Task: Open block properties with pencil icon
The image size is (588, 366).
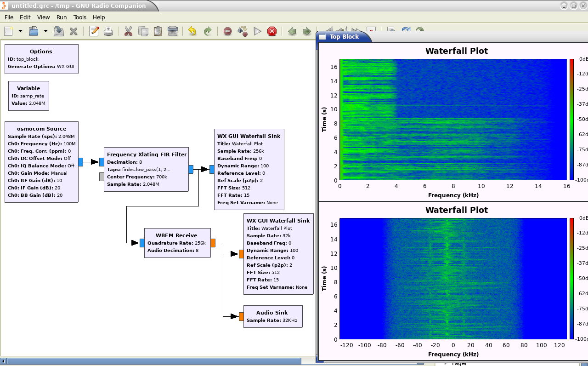Action: pos(94,31)
